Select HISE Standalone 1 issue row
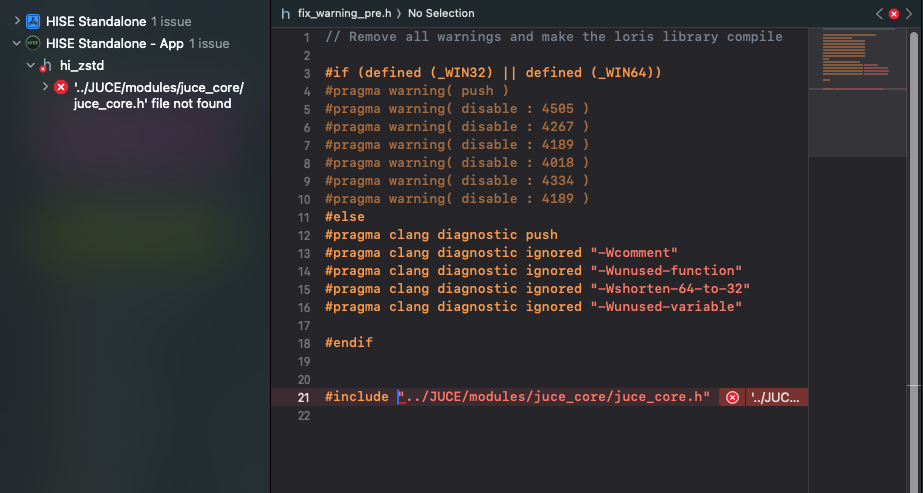This screenshot has width=923, height=493. pyautogui.click(x=118, y=21)
